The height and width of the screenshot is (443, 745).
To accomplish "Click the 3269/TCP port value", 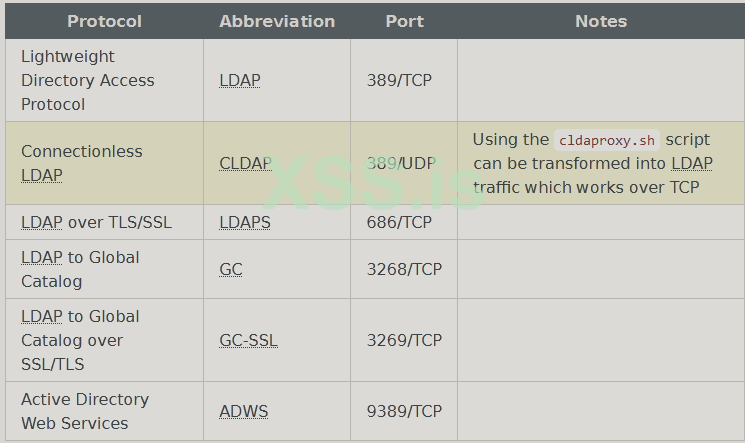I will point(404,340).
